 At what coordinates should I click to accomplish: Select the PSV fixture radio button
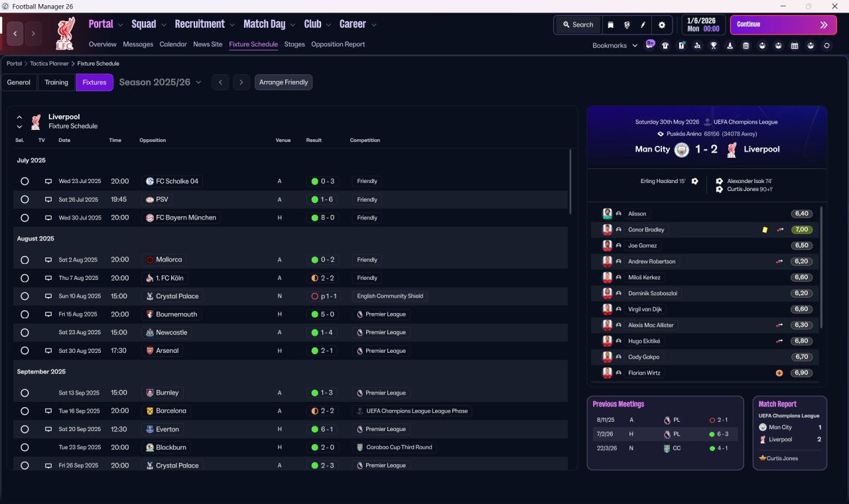25,200
